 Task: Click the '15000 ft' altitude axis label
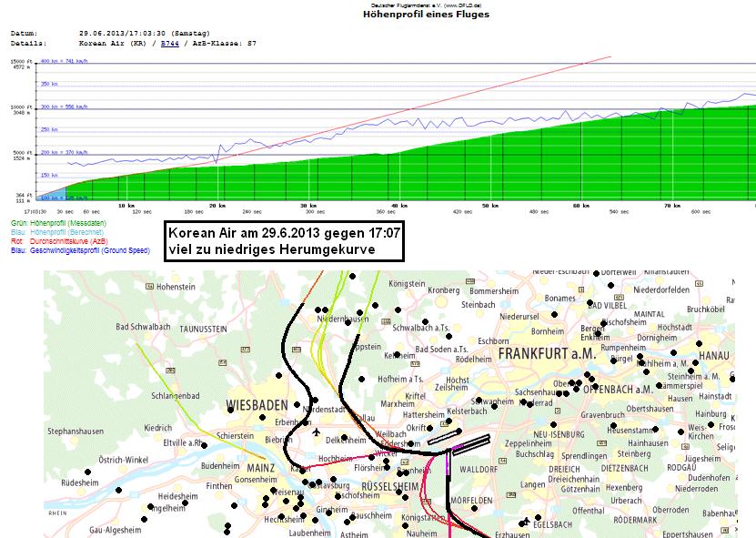pyautogui.click(x=22, y=61)
